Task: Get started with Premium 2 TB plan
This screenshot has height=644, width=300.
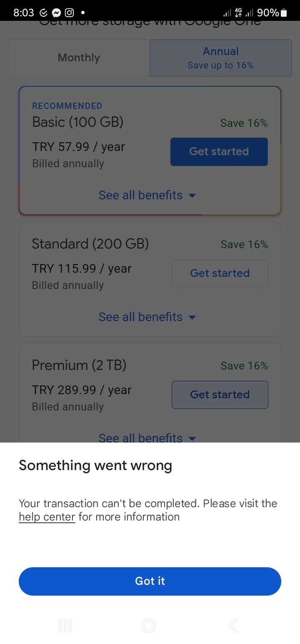Action: tap(220, 395)
